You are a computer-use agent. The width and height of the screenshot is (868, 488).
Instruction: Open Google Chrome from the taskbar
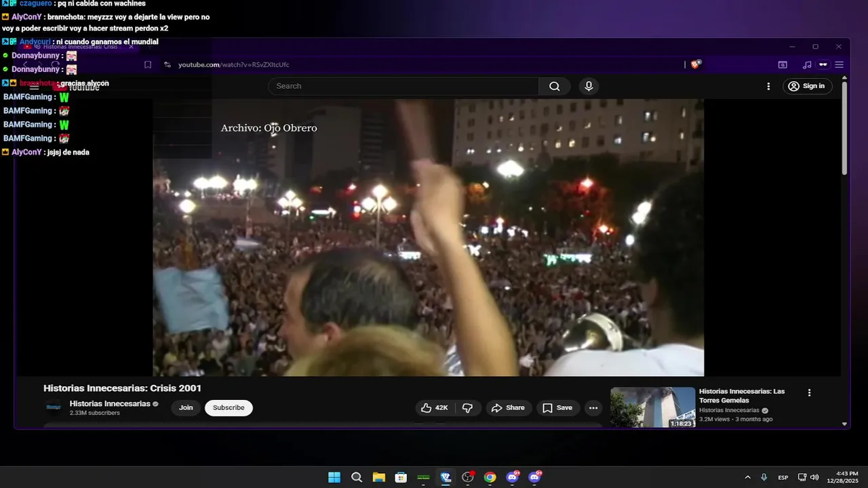(490, 477)
